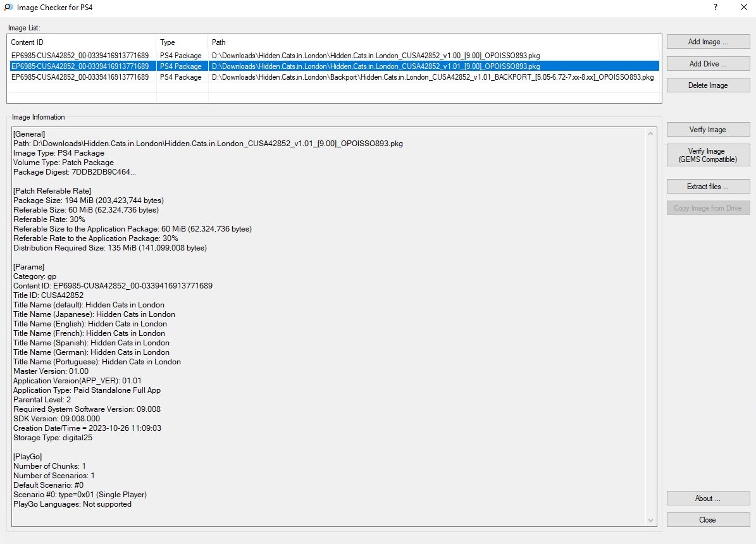The width and height of the screenshot is (756, 544).
Task: Click the Content ID column header
Action: (x=82, y=42)
